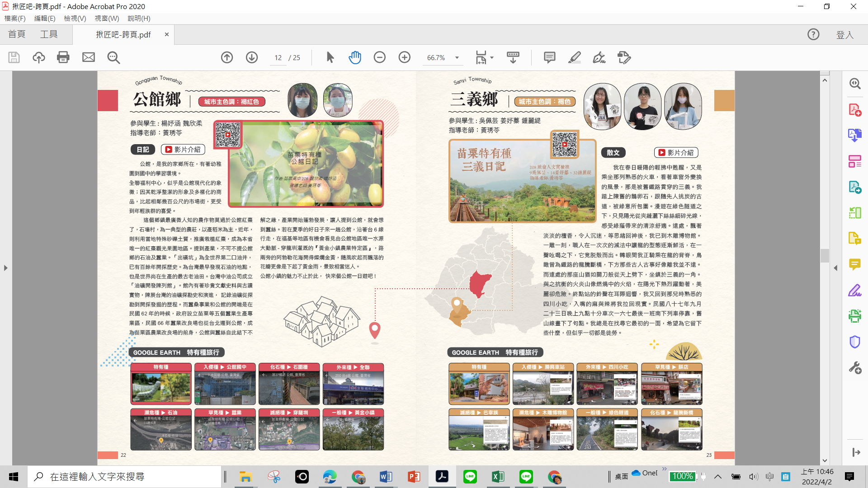
Task: Open the 編輯(E) menu
Action: tap(45, 19)
